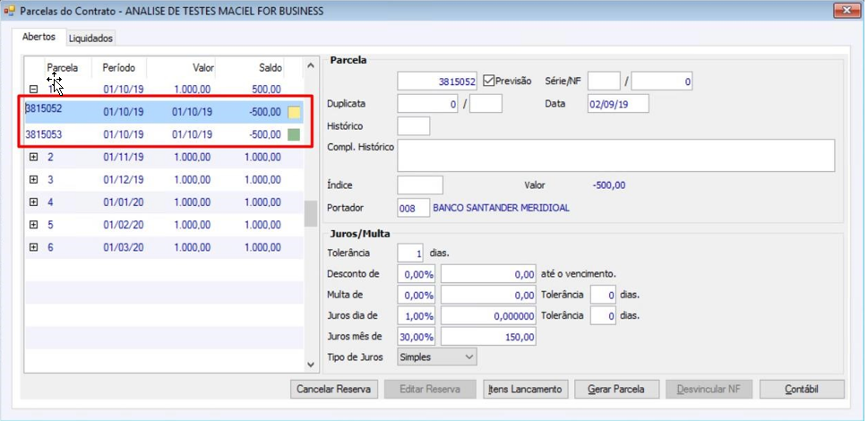Image resolution: width=868 pixels, height=421 pixels.
Task: Expand parcela 3 row
Action: (33, 180)
